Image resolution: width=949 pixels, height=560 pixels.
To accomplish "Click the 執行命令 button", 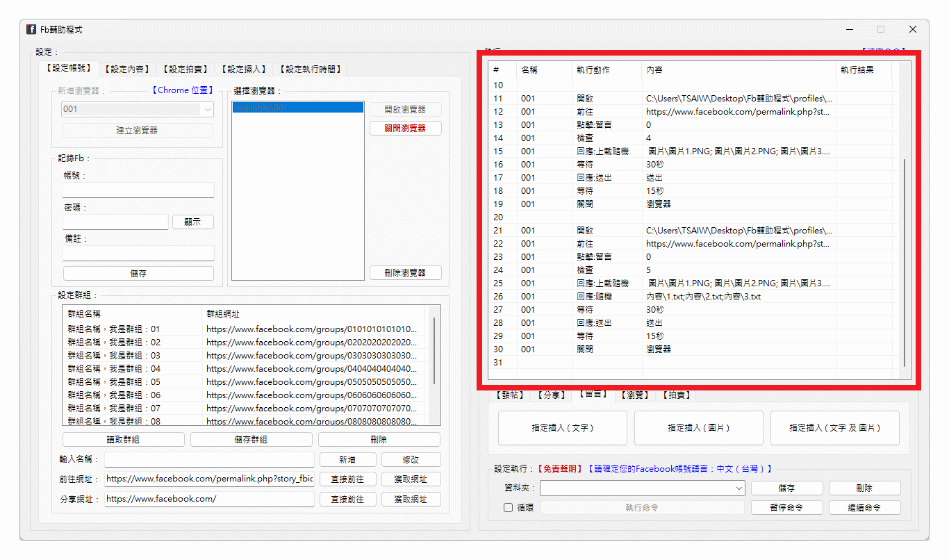I will (642, 508).
